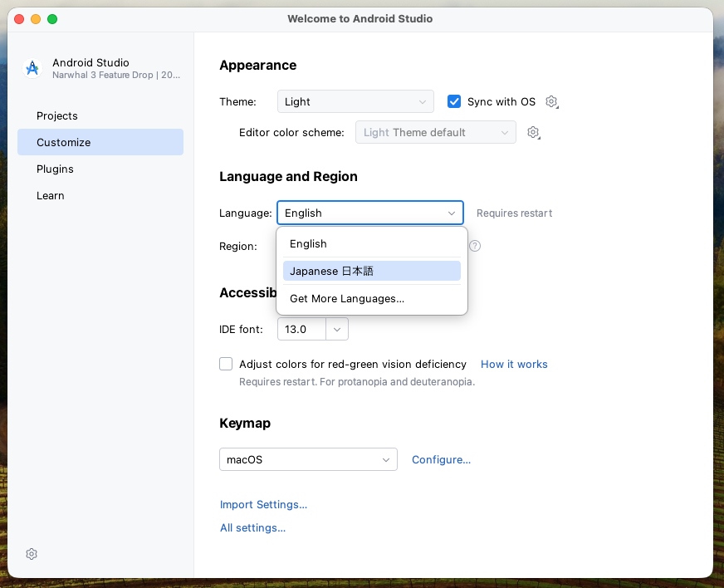The image size is (724, 588).
Task: Select the Customize sidebar tab
Action: coord(100,142)
